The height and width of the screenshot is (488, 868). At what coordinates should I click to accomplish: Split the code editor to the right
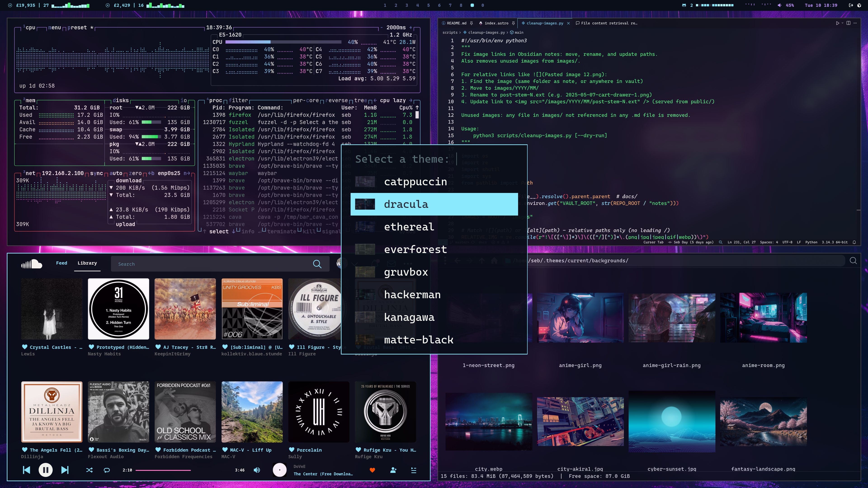(849, 23)
